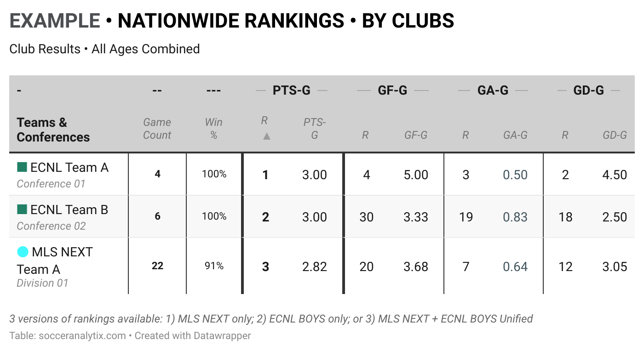Screen dimensions: 644x351
Task: Sort table by Win % column header
Action: (213, 129)
